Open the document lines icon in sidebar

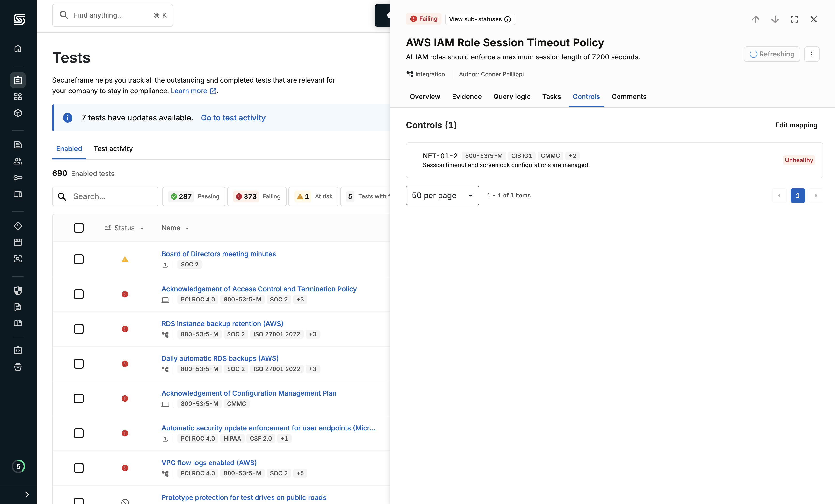click(18, 145)
